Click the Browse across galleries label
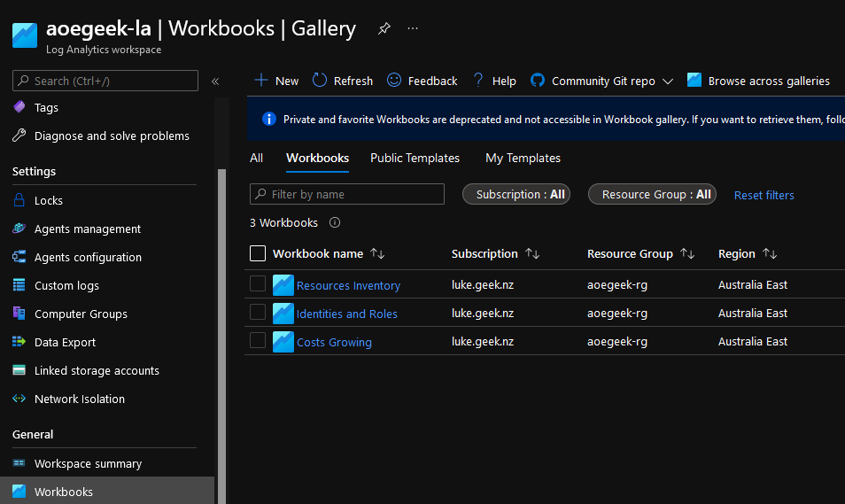The height and width of the screenshot is (504, 845). click(769, 81)
